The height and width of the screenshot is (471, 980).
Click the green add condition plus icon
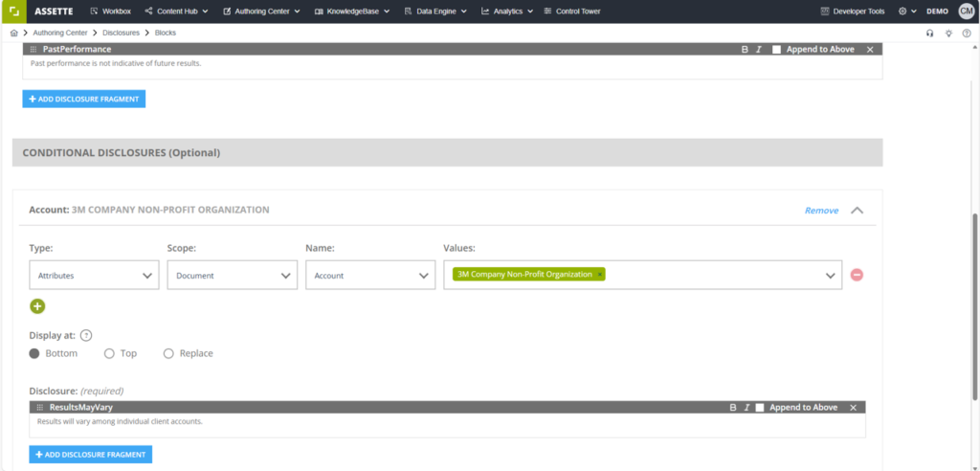pyautogui.click(x=37, y=306)
